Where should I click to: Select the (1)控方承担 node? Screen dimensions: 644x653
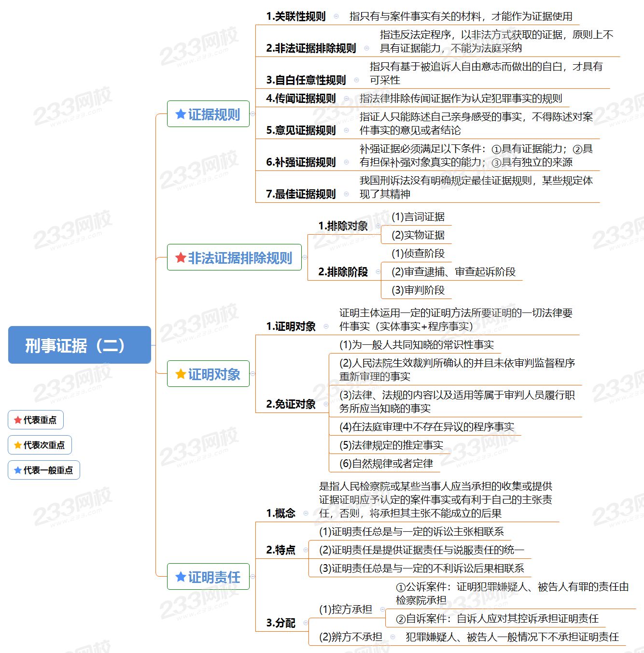coord(346,610)
